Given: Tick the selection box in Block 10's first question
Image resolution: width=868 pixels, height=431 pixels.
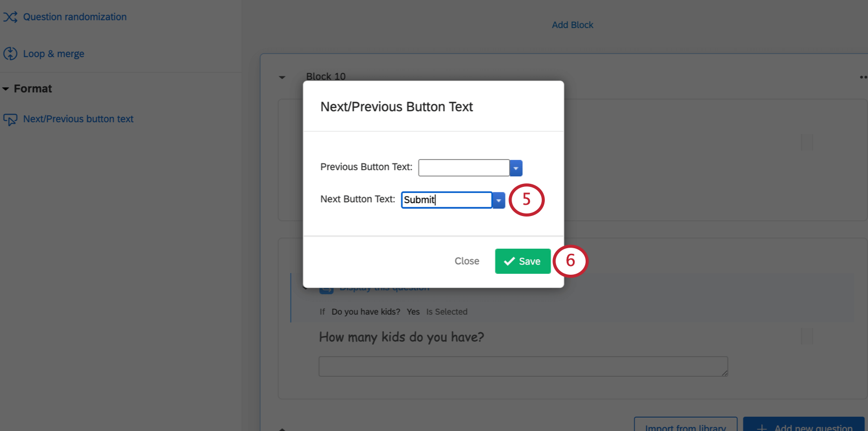Looking at the screenshot, I should point(806,143).
